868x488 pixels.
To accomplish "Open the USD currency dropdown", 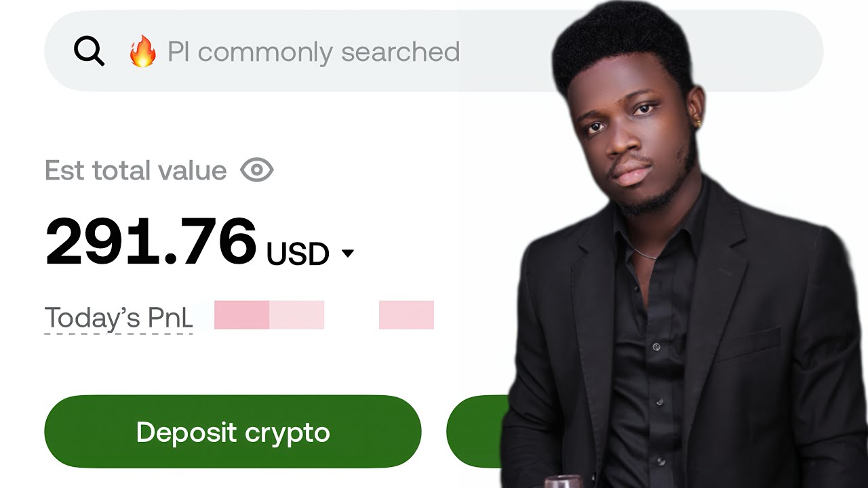I will 310,253.
